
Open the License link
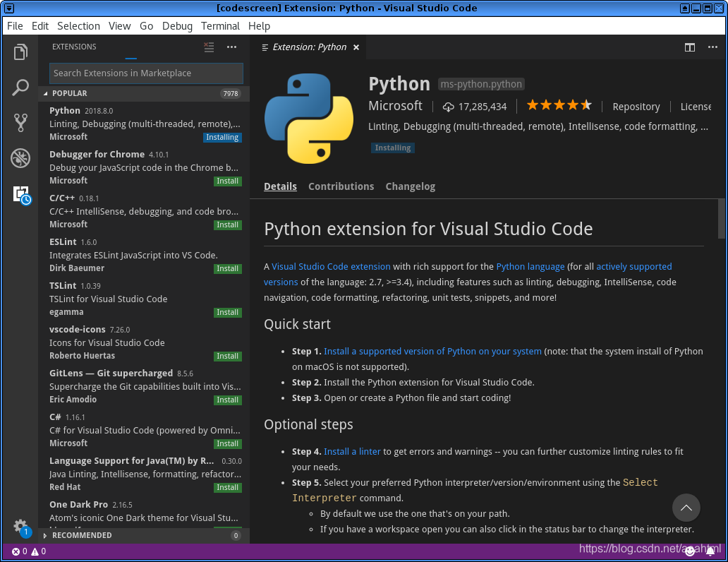696,107
